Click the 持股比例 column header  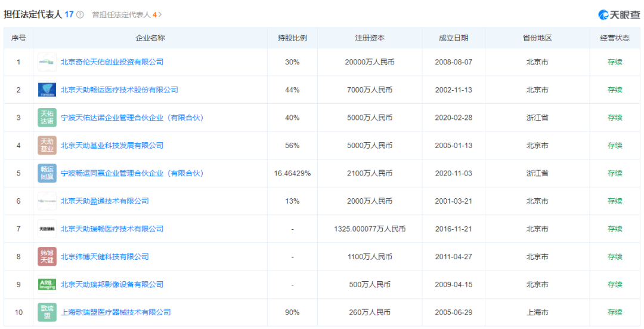tap(292, 38)
